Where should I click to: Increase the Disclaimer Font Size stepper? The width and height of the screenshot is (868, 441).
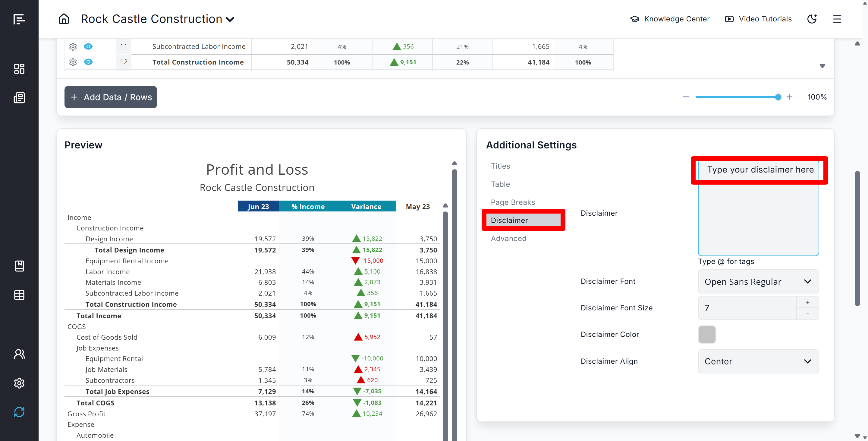coord(807,303)
